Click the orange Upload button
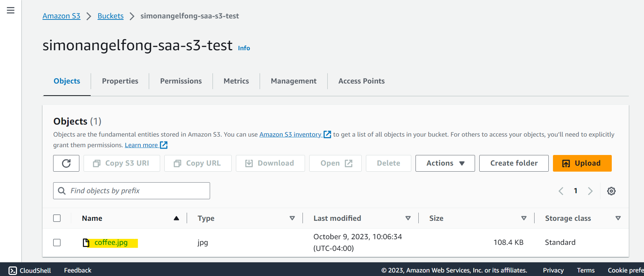644x276 pixels. pos(582,163)
